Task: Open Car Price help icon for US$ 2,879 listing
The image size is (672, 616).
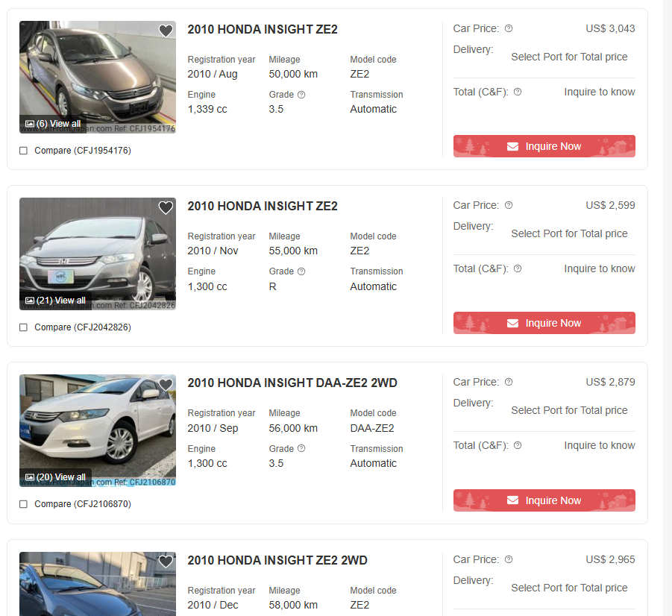Action: click(x=508, y=382)
